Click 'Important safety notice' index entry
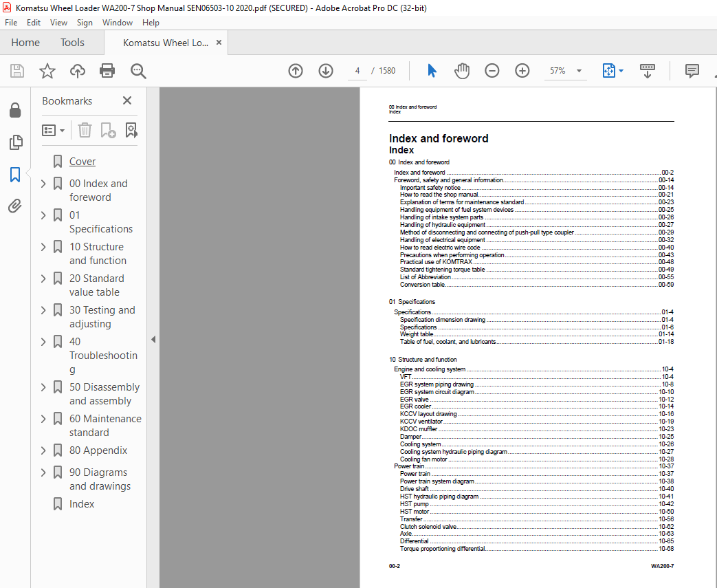 pos(430,188)
